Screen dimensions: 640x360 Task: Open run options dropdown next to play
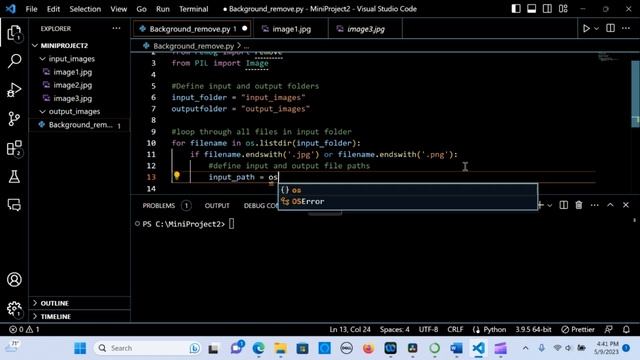596,29
